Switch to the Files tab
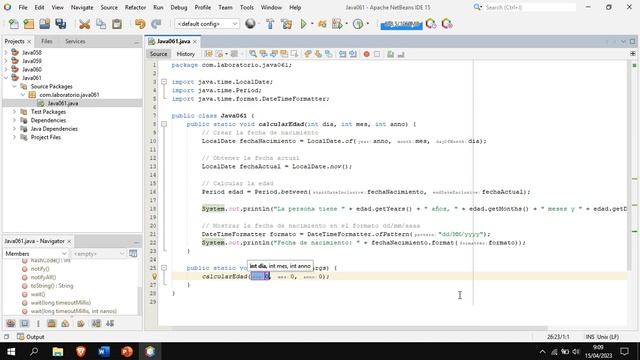640x360 pixels. coord(47,41)
